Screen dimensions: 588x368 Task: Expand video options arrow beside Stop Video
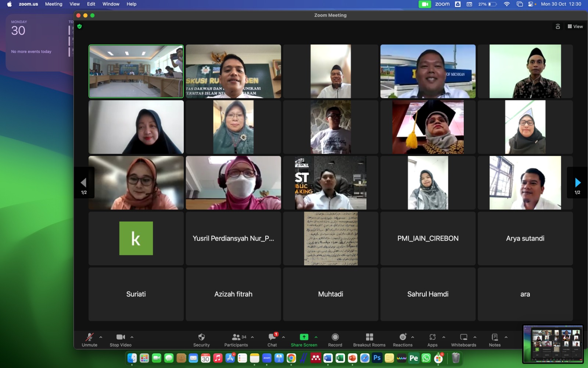(x=132, y=337)
